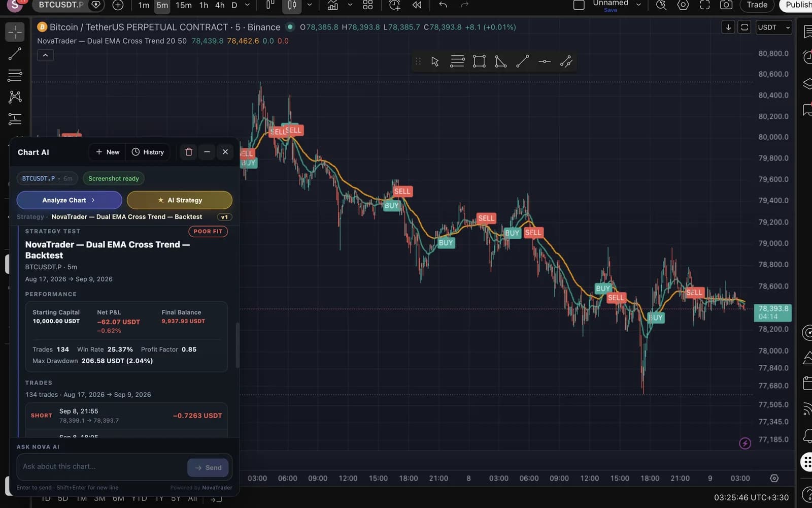This screenshot has height=508, width=812.
Task: Click the Analyze Chart button
Action: (x=69, y=200)
